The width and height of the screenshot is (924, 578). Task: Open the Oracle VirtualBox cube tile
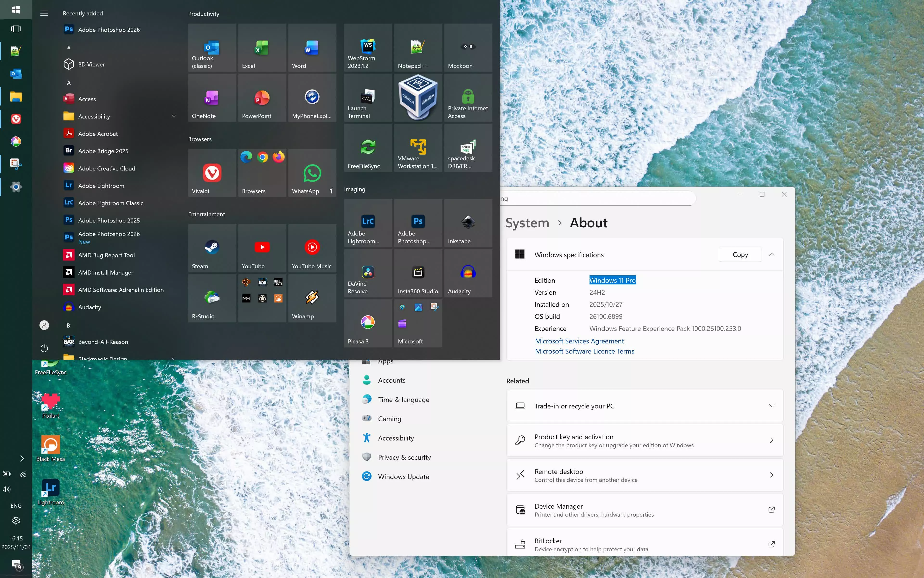tap(418, 98)
